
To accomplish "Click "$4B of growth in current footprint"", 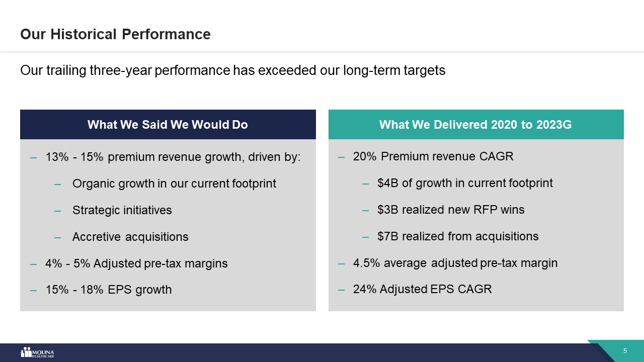I will tap(464, 183).
